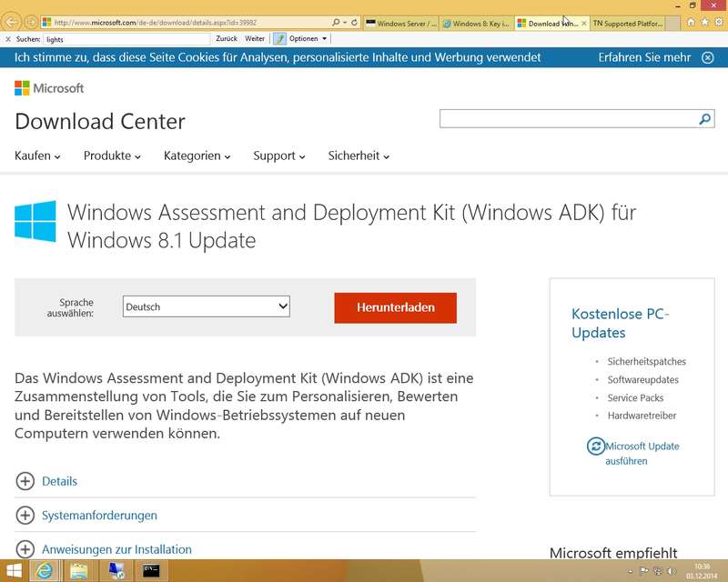This screenshot has width=728, height=582.
Task: Expand the Systemanforderungen section
Action: pos(86,516)
